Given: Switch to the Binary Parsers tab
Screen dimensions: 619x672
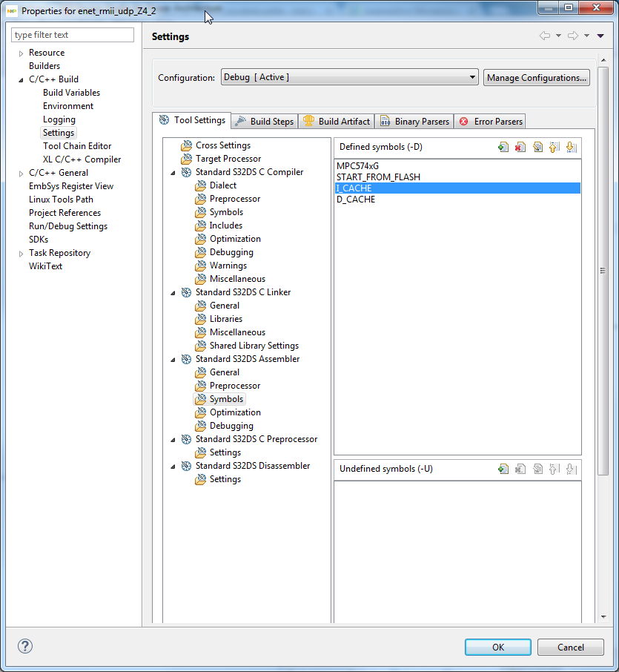Looking at the screenshot, I should click(x=414, y=122).
